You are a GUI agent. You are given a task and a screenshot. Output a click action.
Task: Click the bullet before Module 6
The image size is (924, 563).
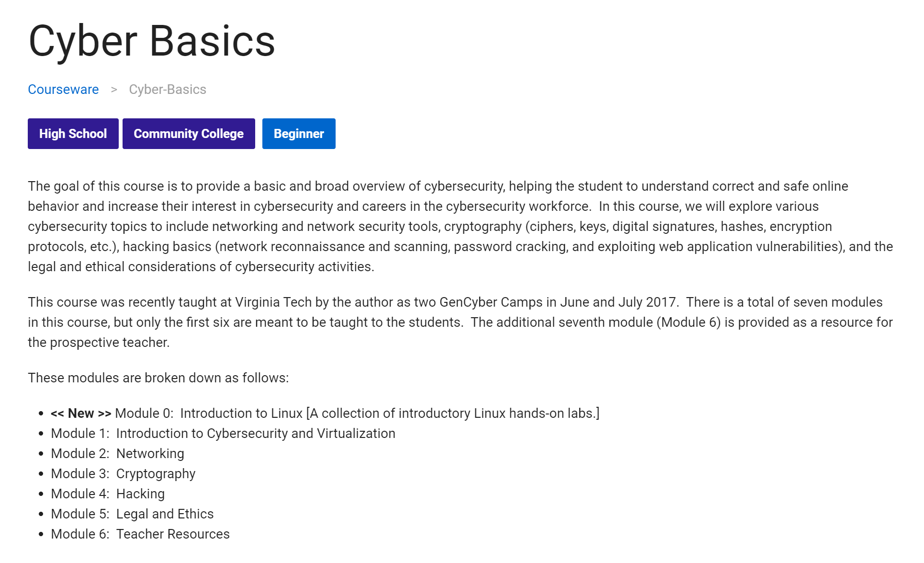click(41, 534)
